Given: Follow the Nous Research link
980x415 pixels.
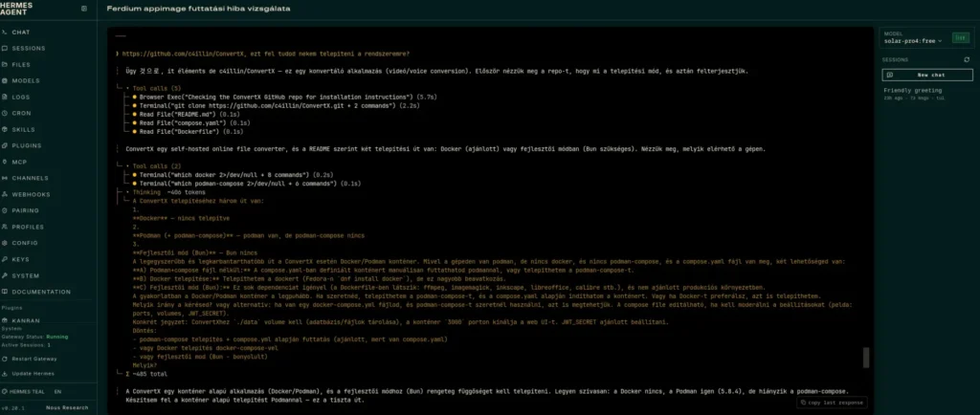Looking at the screenshot, I should [67, 407].
